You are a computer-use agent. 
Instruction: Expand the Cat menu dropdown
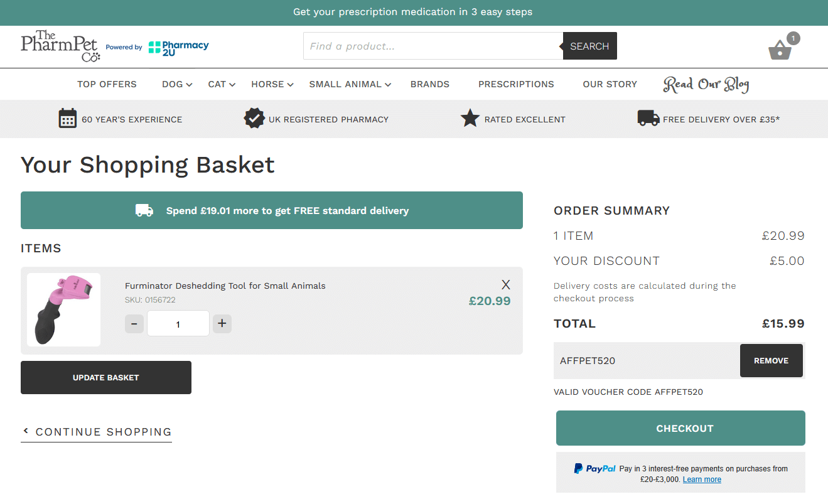(222, 84)
